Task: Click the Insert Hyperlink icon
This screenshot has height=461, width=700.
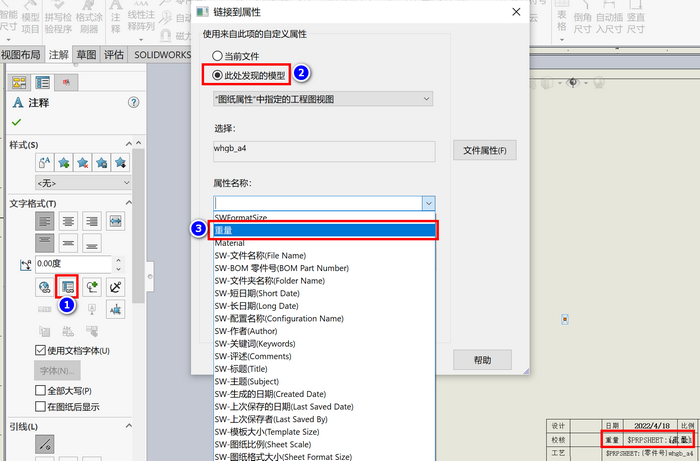Action: (44, 287)
